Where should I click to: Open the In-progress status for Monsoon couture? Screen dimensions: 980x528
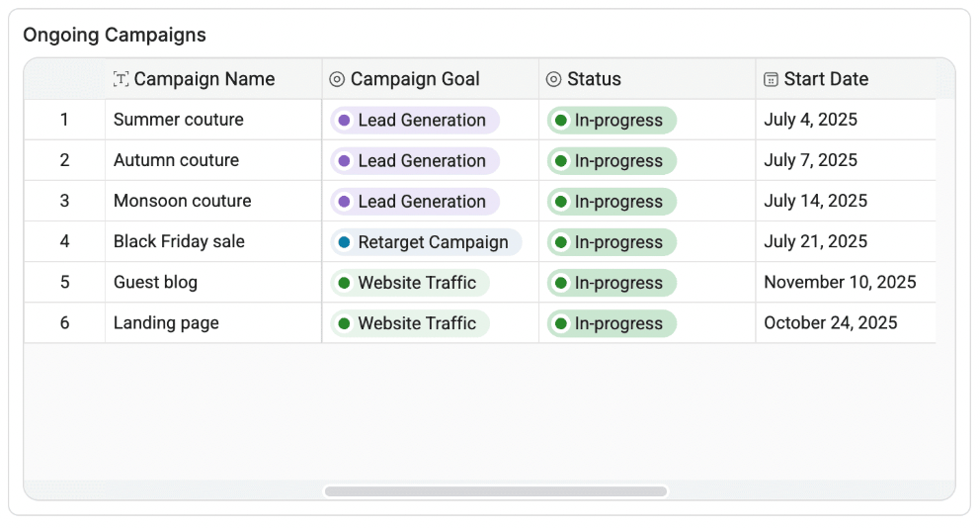point(612,202)
